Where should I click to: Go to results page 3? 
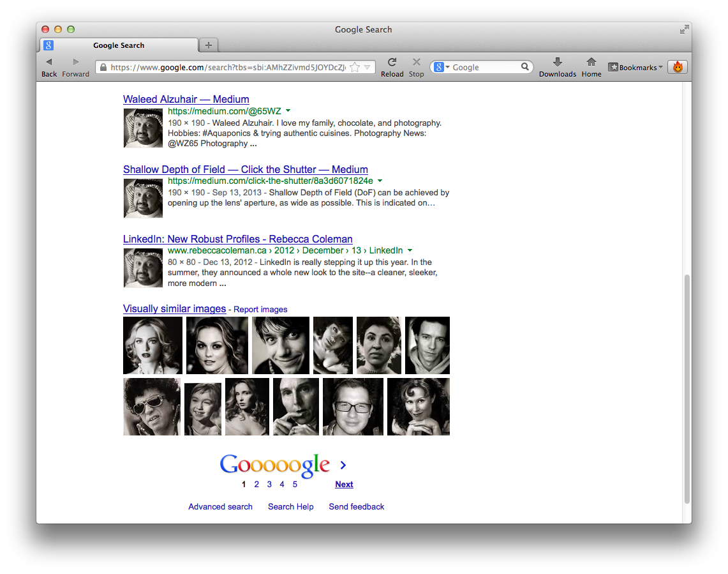point(269,484)
